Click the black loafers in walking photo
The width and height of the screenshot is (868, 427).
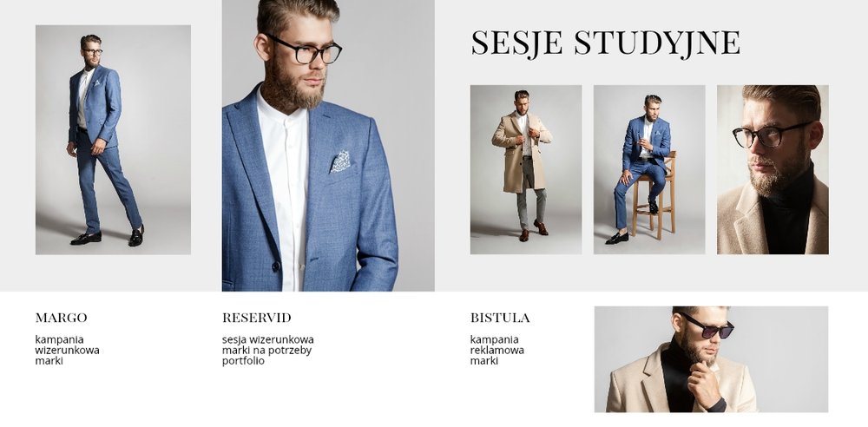pyautogui.click(x=108, y=236)
